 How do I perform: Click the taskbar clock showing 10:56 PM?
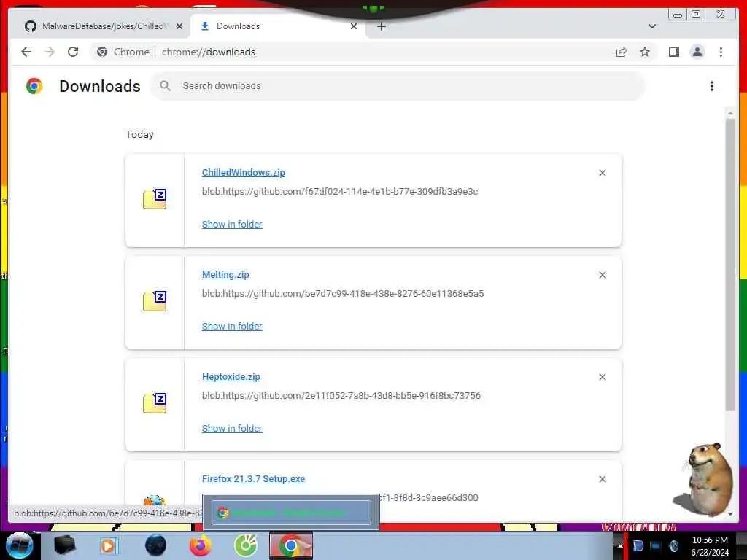click(710, 546)
